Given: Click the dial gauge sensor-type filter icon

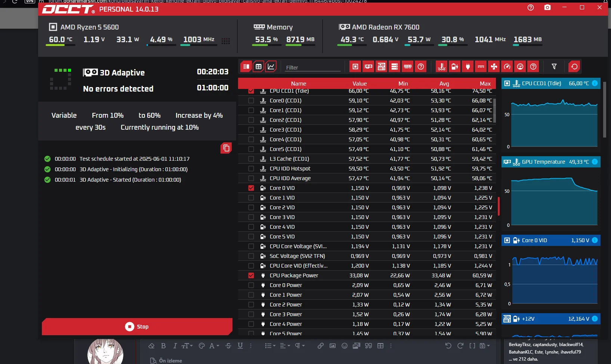Looking at the screenshot, I should coord(520,67).
